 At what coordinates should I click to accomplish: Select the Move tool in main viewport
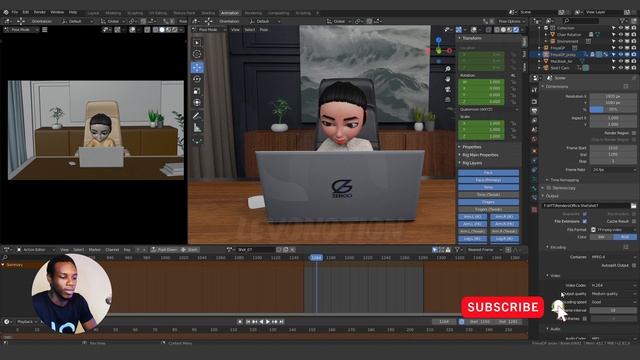[197, 67]
